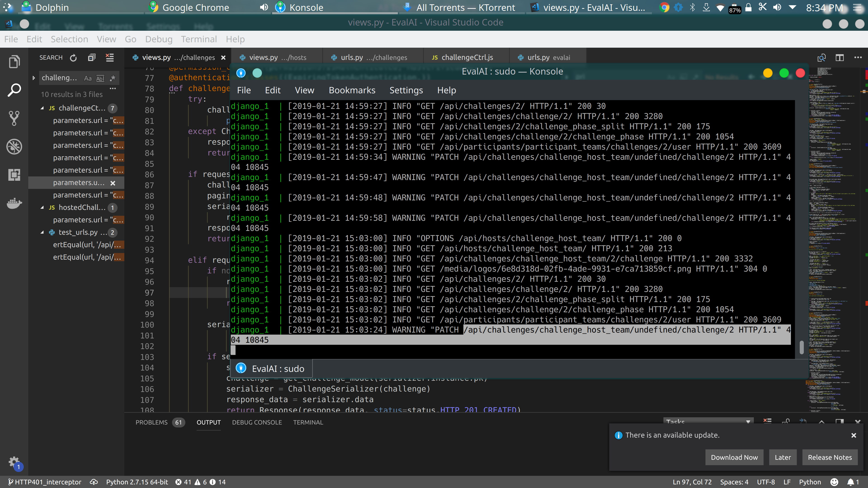The image size is (868, 488).
Task: Open the Manage gear at the activity bar bottom
Action: 14,462
